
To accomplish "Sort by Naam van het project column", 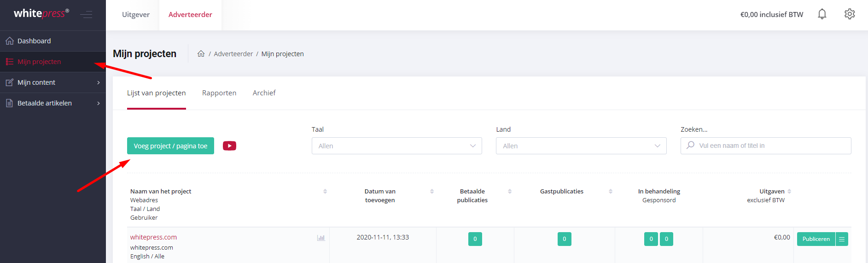I will (325, 191).
